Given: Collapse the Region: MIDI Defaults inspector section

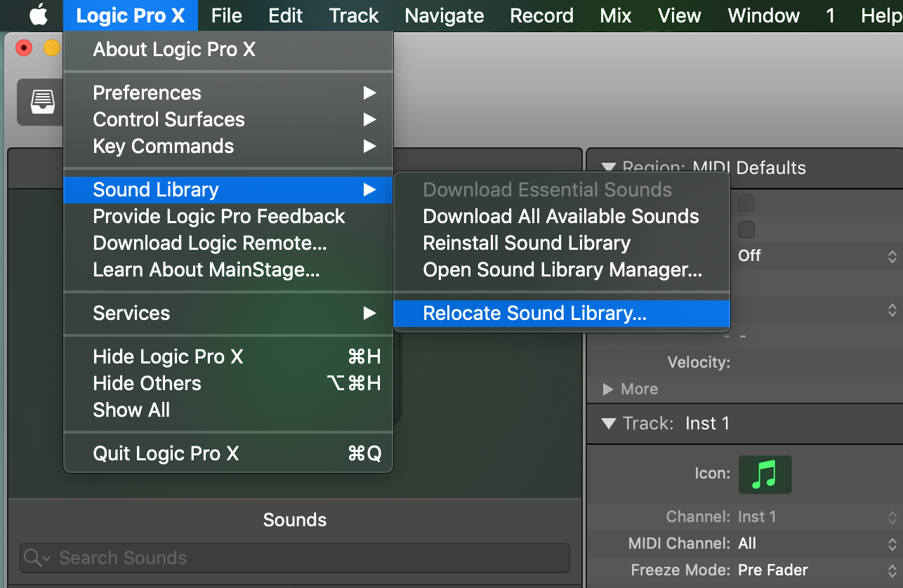Looking at the screenshot, I should (x=609, y=168).
